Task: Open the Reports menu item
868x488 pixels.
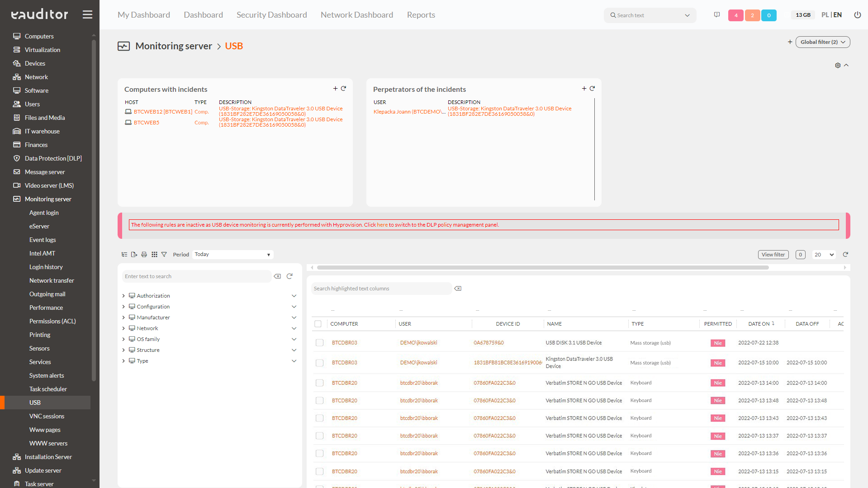Action: 420,14
